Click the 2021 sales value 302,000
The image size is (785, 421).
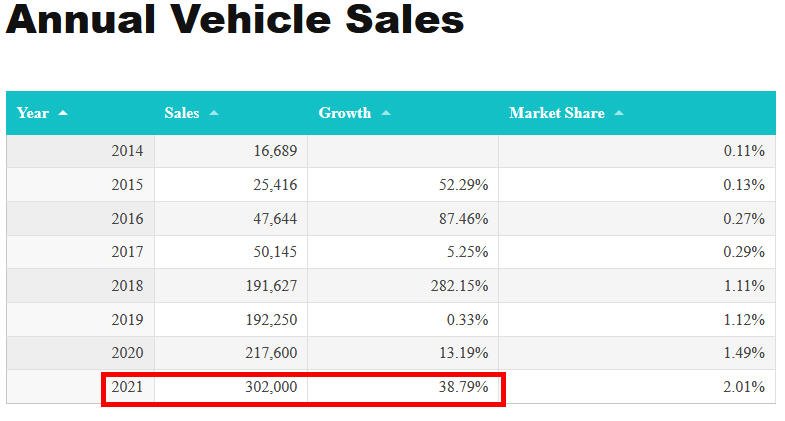click(271, 387)
